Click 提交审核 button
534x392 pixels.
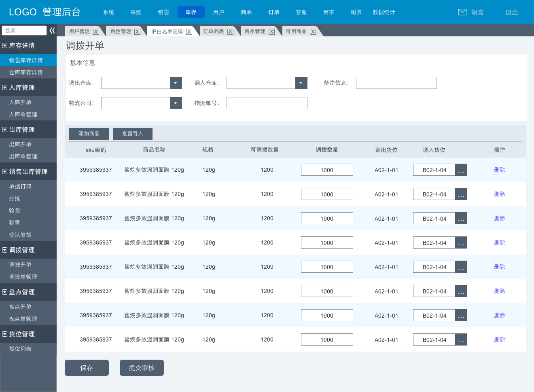coord(142,368)
